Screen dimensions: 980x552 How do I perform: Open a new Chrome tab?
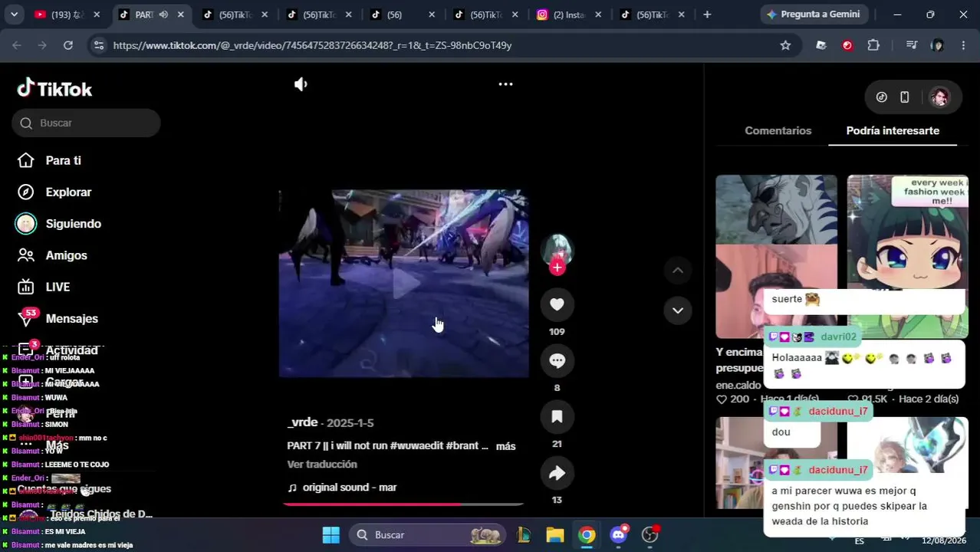tap(707, 14)
